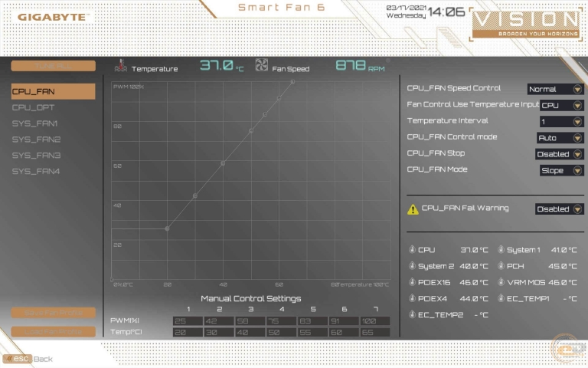Click Temp field 1 showing 20
588x368 pixels.
click(x=188, y=332)
